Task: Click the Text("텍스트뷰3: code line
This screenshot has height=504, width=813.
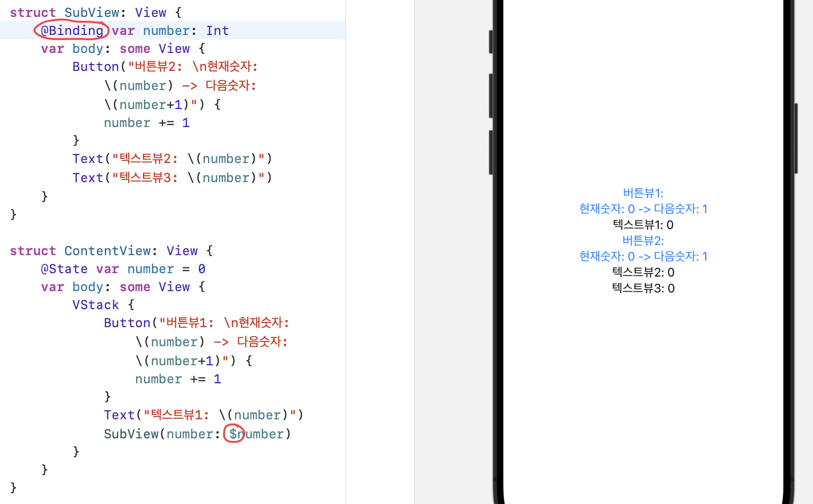Action: (173, 178)
